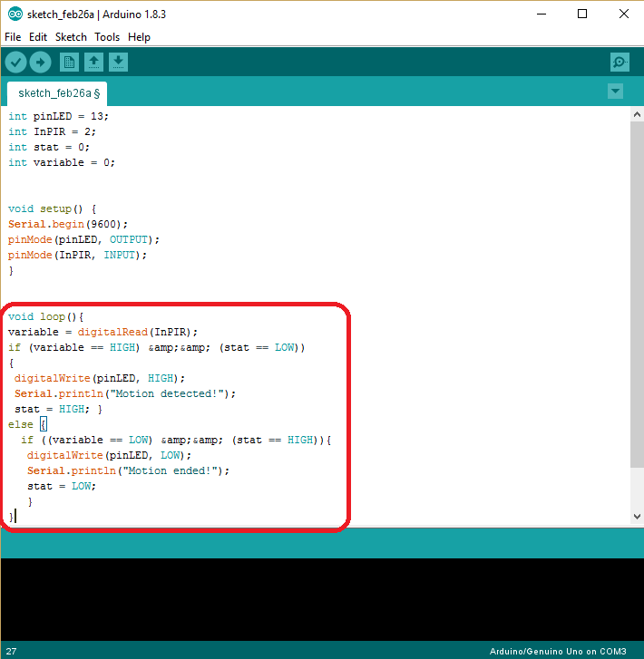
Task: Click 'digitalWrite(pinLED, LOW);' line
Action: pyautogui.click(x=109, y=456)
